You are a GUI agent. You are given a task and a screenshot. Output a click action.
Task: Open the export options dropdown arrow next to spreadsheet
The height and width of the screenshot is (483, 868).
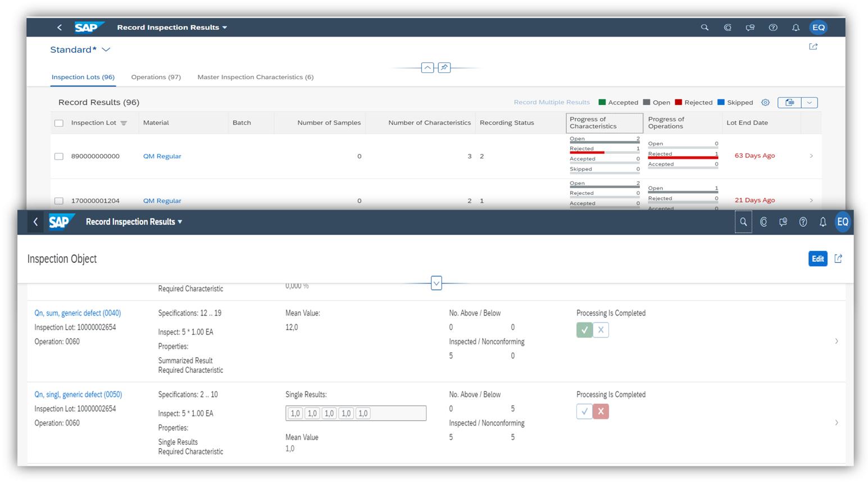click(810, 102)
